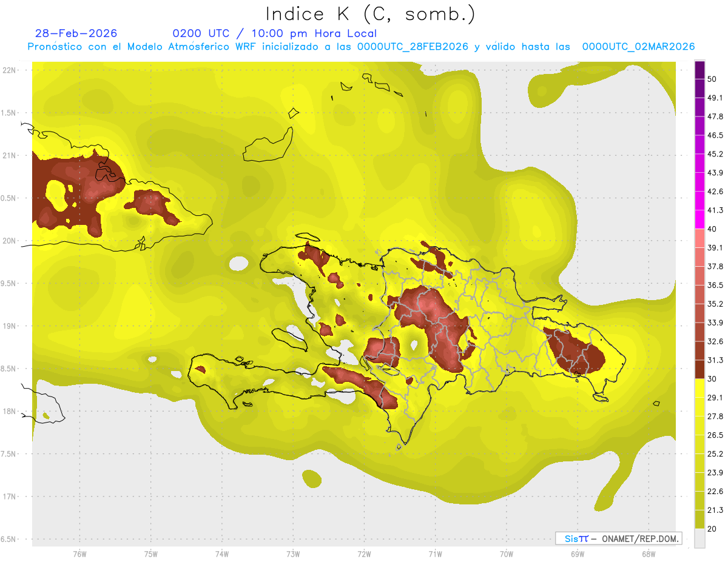The height and width of the screenshot is (562, 728).
Task: Pick the dark brown colorbar band between 30 and 31.3
Action: click(x=699, y=370)
